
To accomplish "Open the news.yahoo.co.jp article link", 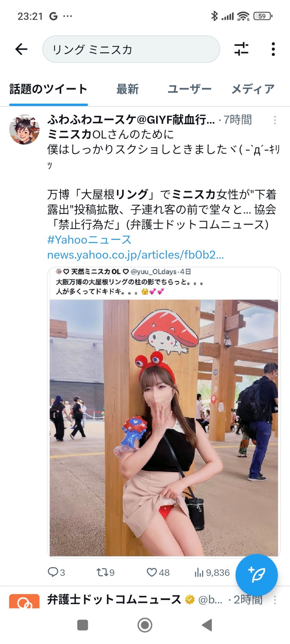I will (135, 255).
